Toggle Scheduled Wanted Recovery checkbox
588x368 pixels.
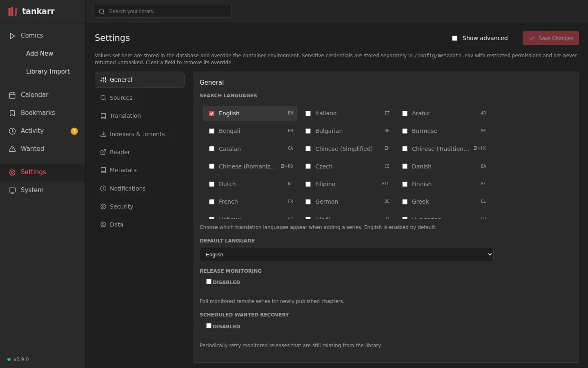click(x=209, y=326)
